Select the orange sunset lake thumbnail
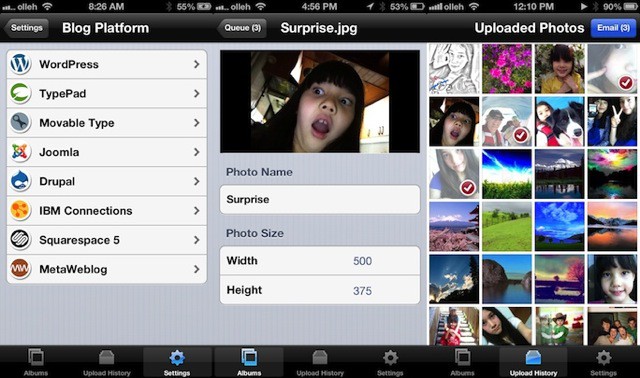640x378 pixels. pos(612,227)
